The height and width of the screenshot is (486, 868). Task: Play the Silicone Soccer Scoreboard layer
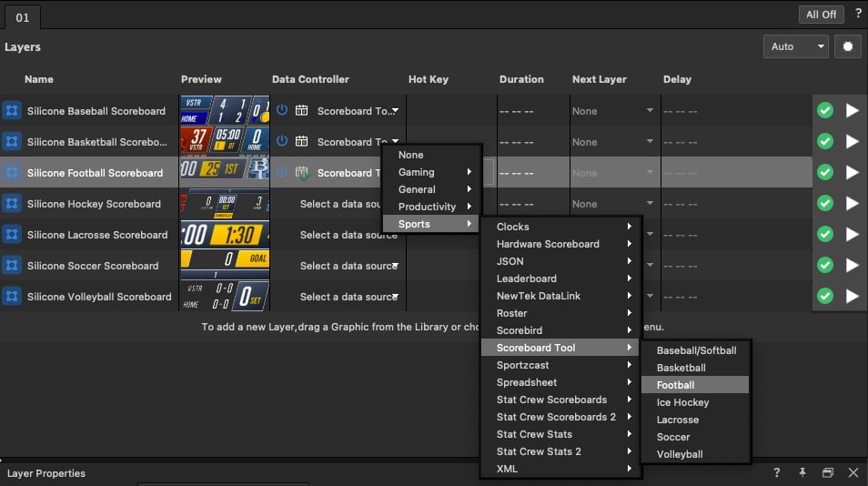852,265
